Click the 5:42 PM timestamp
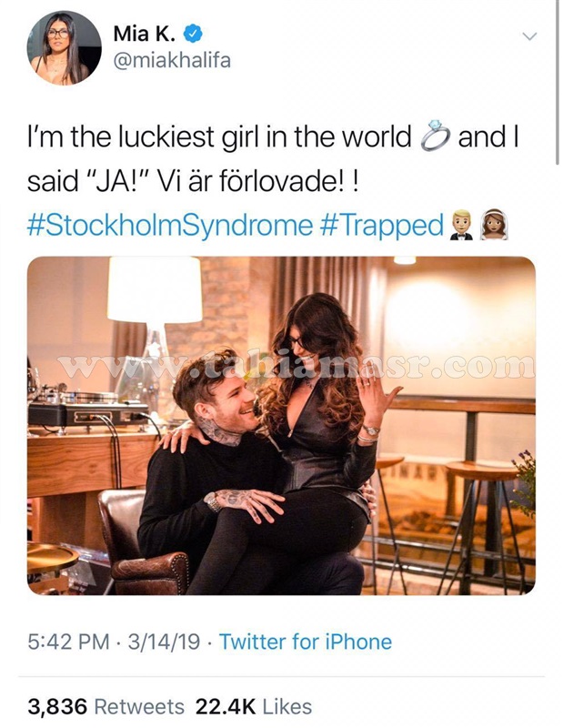Screen dimensions: 563x728 (x=69, y=642)
